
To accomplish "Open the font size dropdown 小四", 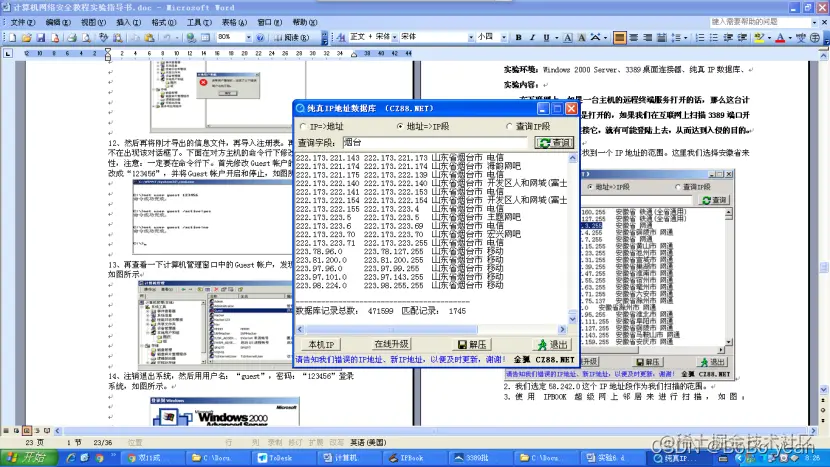I will (503, 38).
